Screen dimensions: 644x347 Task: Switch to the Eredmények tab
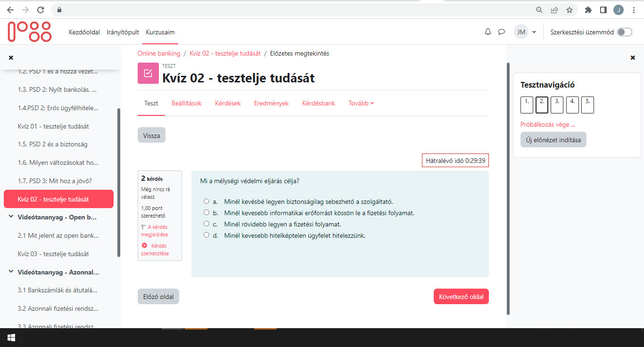(271, 103)
